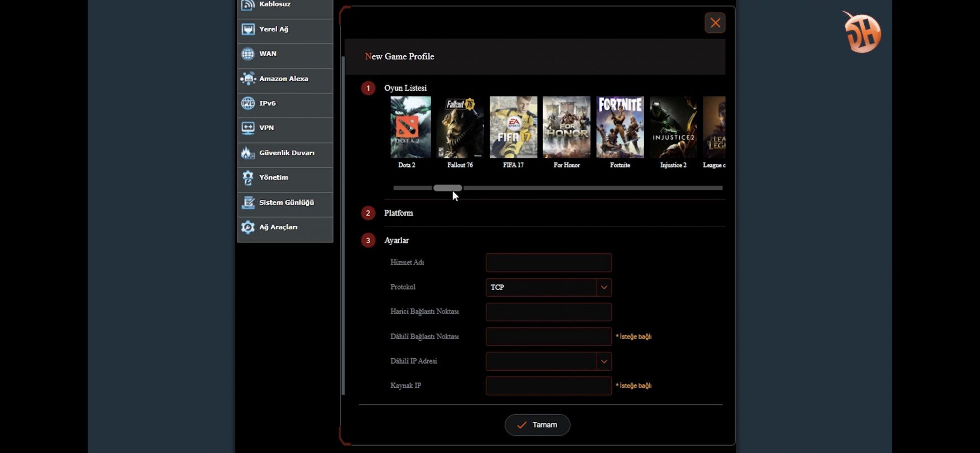The height and width of the screenshot is (453, 980).
Task: Open the Protokol TCP dropdown
Action: [549, 288]
